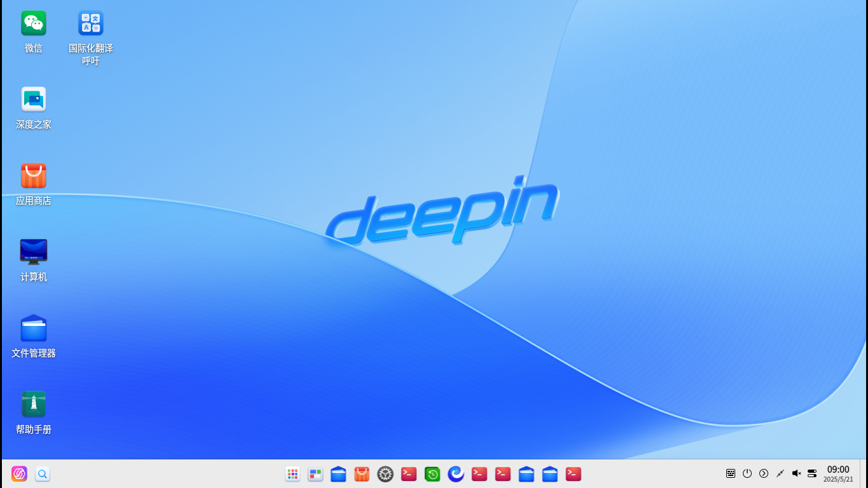The height and width of the screenshot is (488, 868).
Task: Open the launcher app grid in dock
Action: pos(292,474)
